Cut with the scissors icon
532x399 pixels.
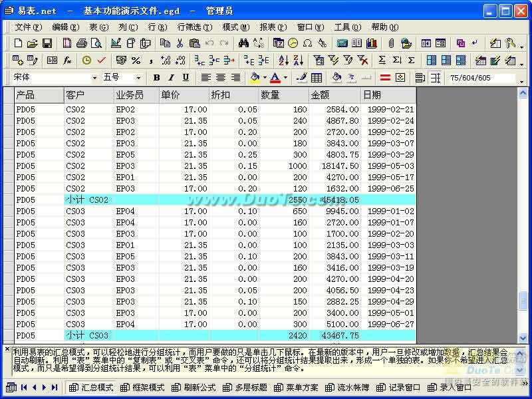(x=180, y=43)
